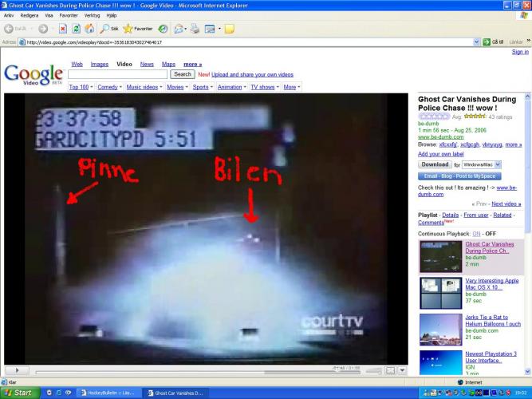Refresh the page with the green arrows icon
The width and height of the screenshot is (532, 399).
(77, 29)
